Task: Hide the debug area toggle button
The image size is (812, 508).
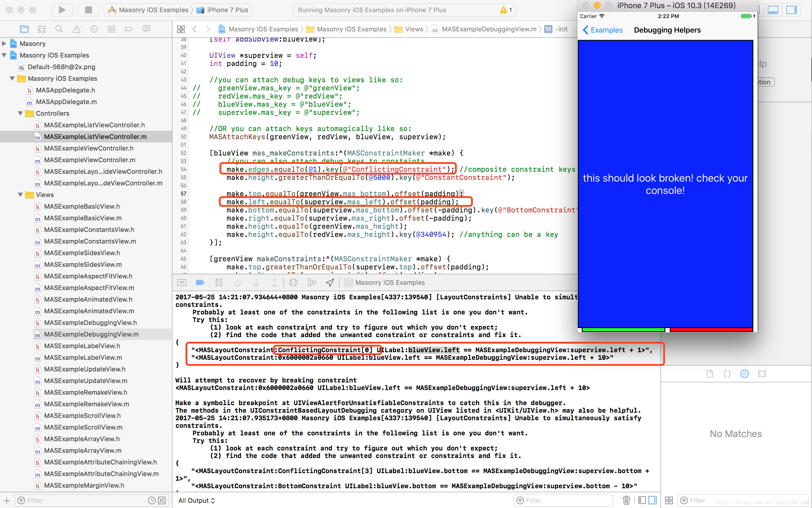Action: (182, 282)
